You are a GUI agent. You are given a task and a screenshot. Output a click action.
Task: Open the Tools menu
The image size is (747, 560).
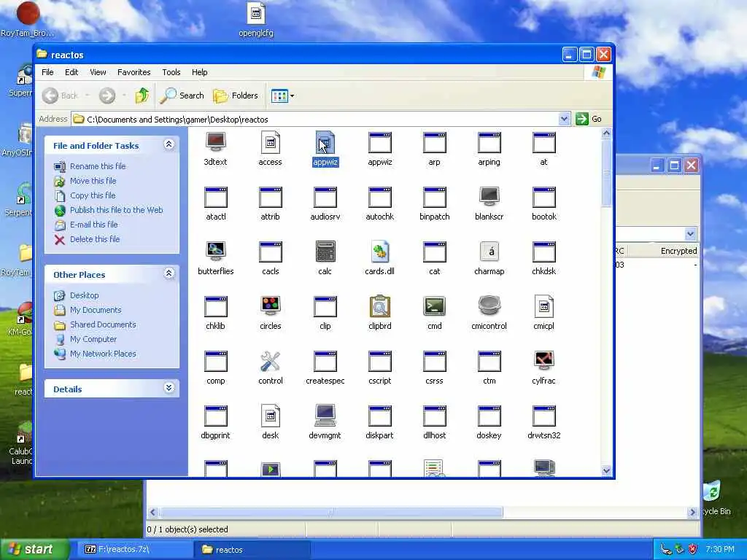(171, 72)
